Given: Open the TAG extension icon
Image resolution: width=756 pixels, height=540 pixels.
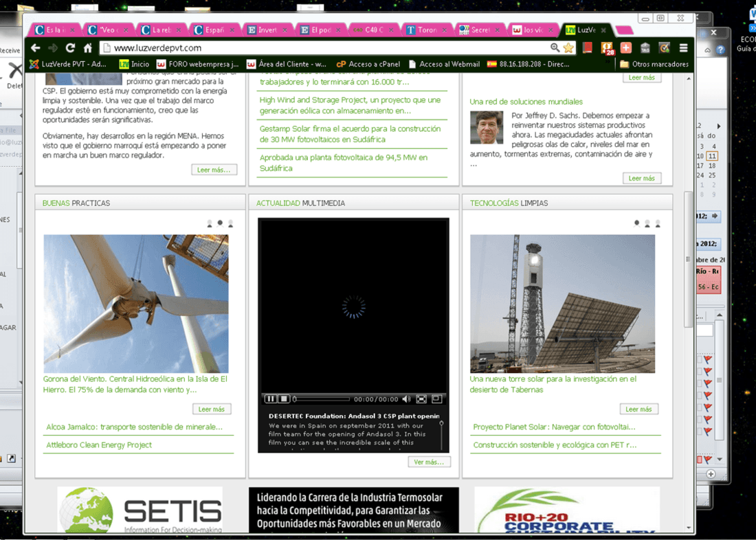Looking at the screenshot, I should [645, 47].
